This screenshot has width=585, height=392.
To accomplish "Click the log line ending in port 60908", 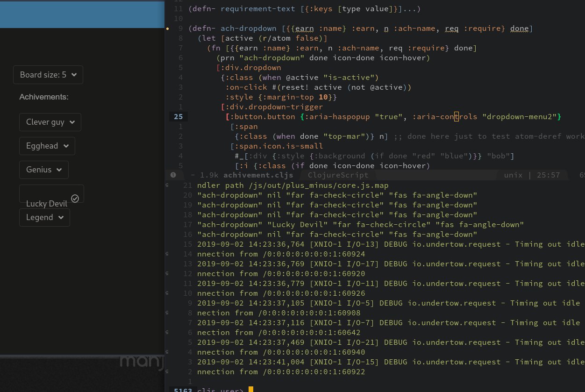I will pos(278,313).
